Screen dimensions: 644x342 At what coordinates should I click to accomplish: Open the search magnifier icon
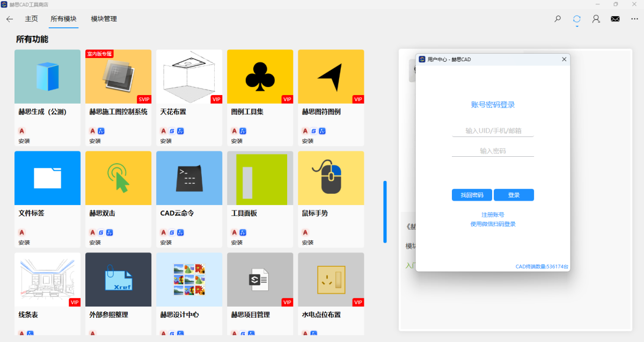pyautogui.click(x=558, y=19)
